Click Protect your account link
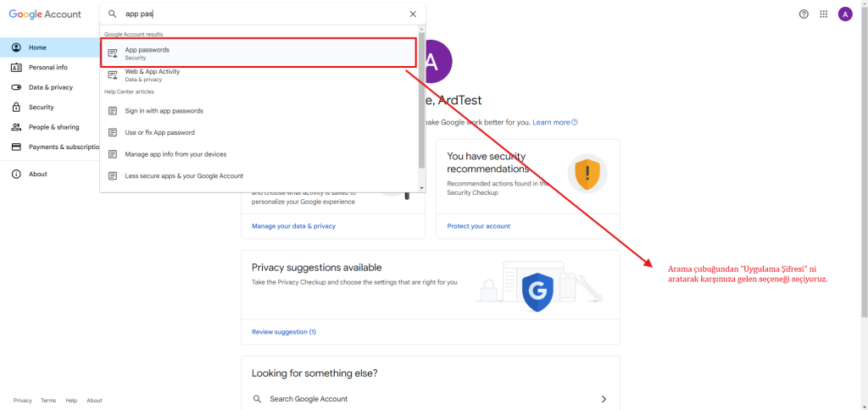Viewport: 868px width, 410px height. (x=478, y=226)
